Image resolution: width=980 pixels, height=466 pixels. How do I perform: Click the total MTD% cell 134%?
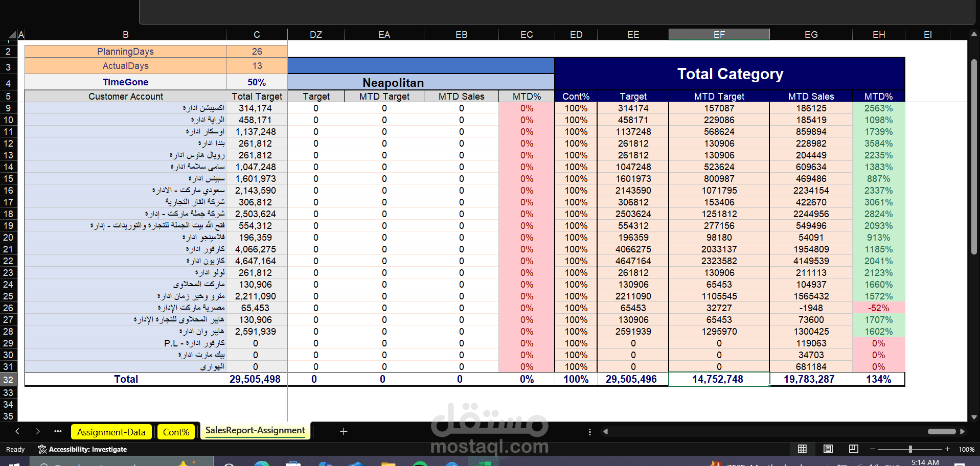tap(879, 379)
